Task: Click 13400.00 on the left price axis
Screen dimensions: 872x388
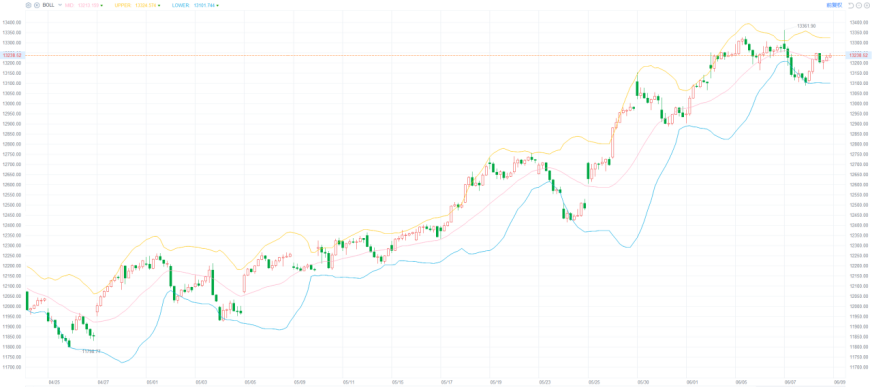Action: tap(12, 23)
